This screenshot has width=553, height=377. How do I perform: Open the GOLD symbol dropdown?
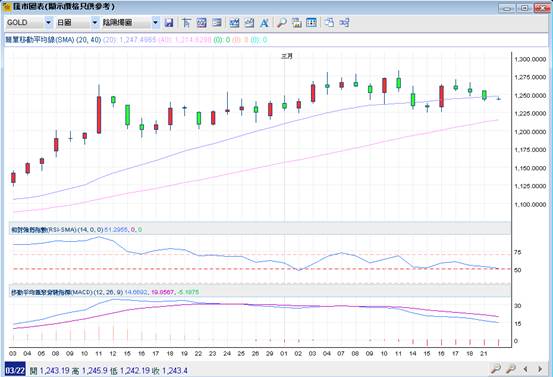tap(49, 23)
